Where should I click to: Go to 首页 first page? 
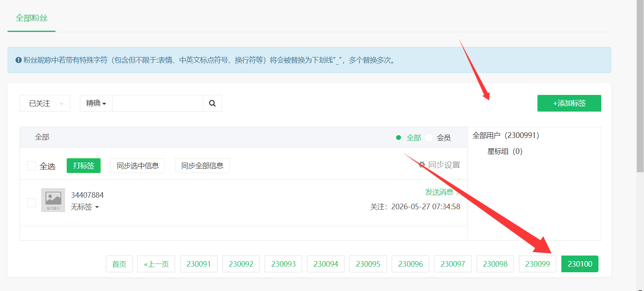click(119, 264)
